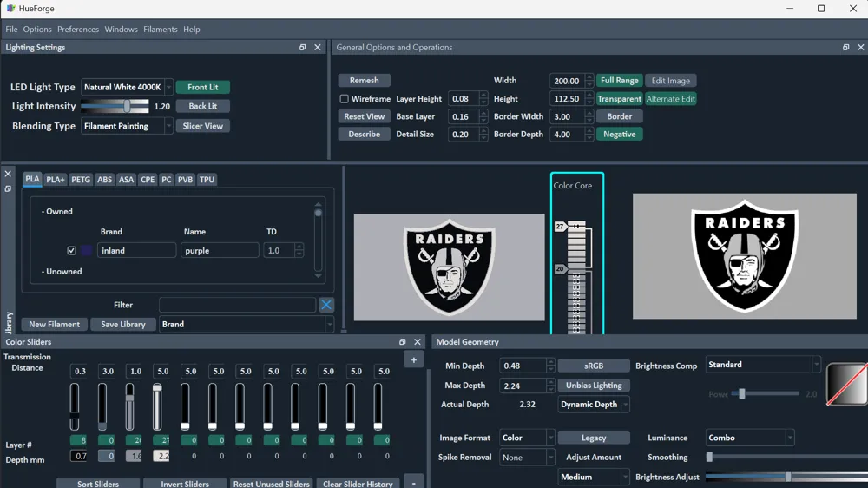
Task: Open the Brightness Comp dropdown
Action: click(763, 365)
